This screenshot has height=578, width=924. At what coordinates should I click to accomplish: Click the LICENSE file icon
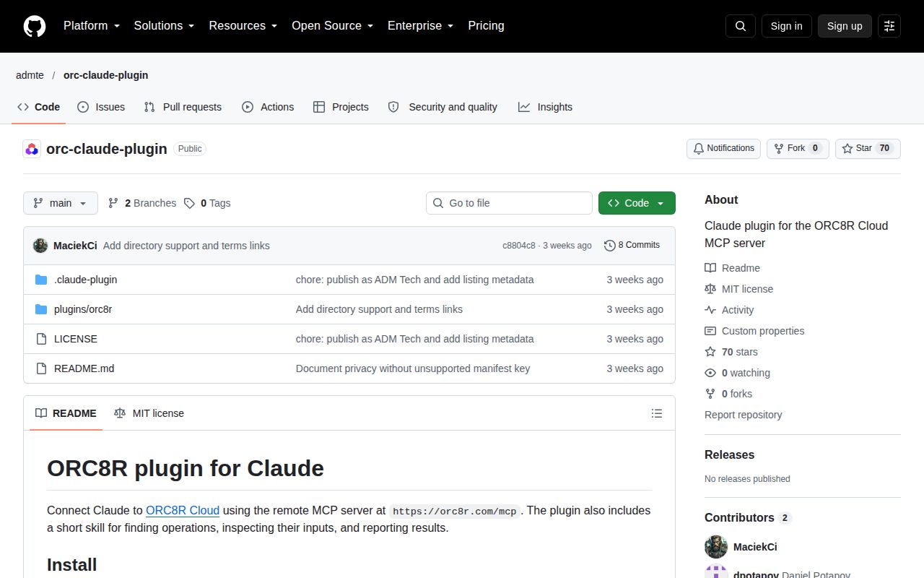41,339
